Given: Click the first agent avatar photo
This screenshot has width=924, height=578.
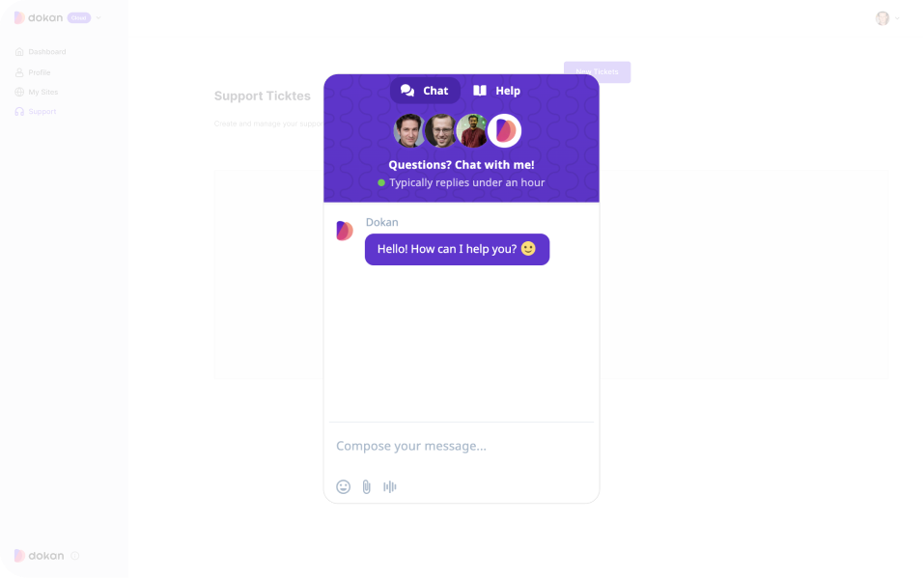Looking at the screenshot, I should (x=409, y=130).
